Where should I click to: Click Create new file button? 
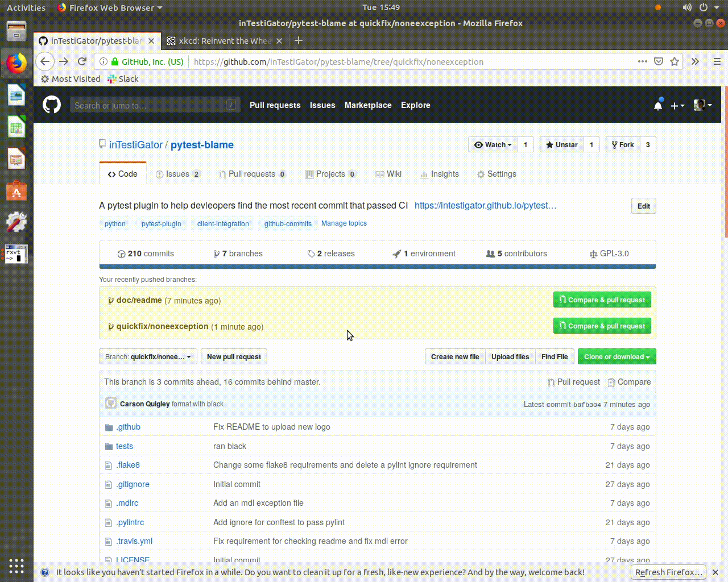tap(455, 357)
